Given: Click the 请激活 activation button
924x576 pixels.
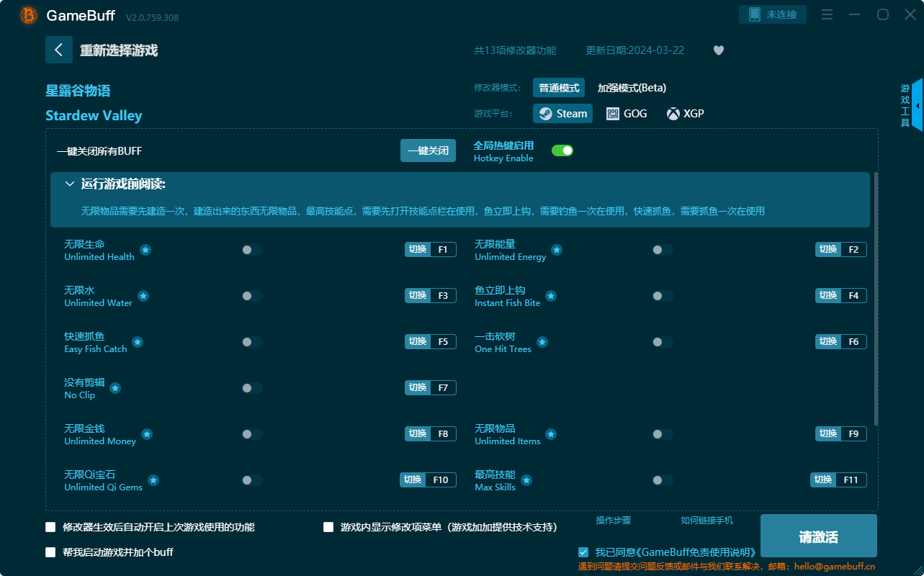Looking at the screenshot, I should pyautogui.click(x=818, y=536).
